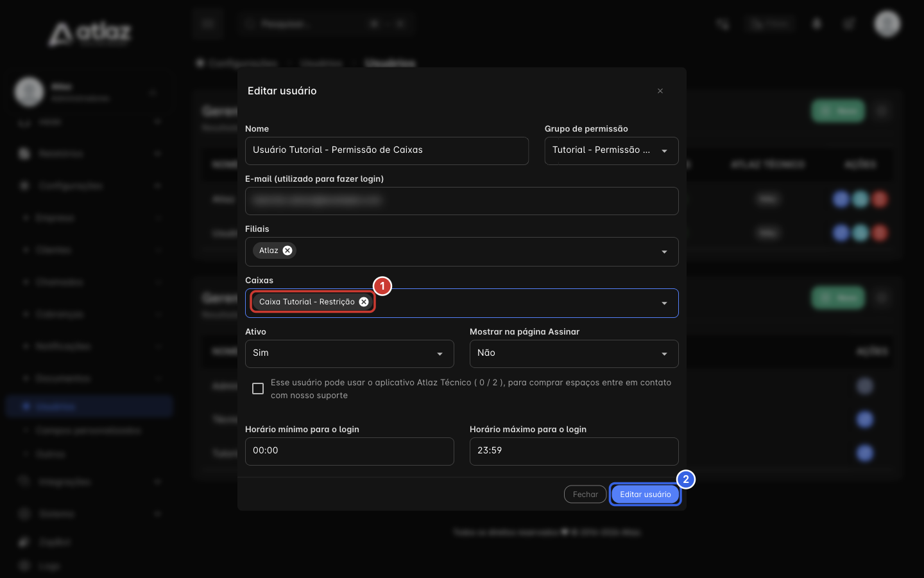Expand the Caixas dropdown arrow
This screenshot has height=578, width=924.
pos(665,303)
